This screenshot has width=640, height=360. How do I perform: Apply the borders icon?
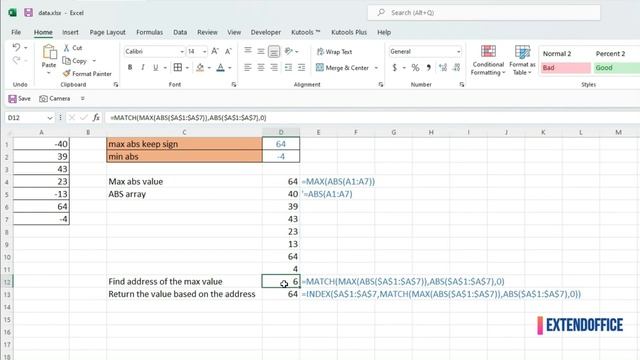click(178, 67)
